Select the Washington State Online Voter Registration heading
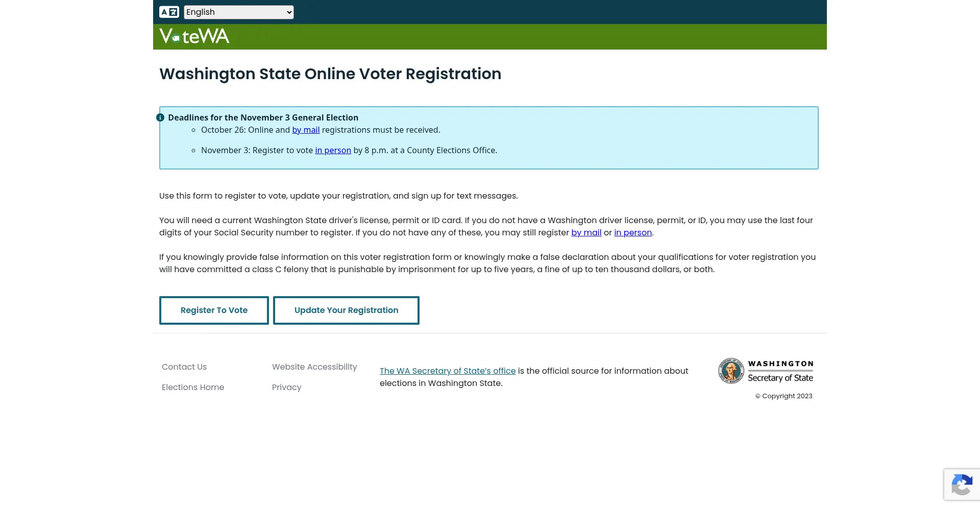 (330, 74)
